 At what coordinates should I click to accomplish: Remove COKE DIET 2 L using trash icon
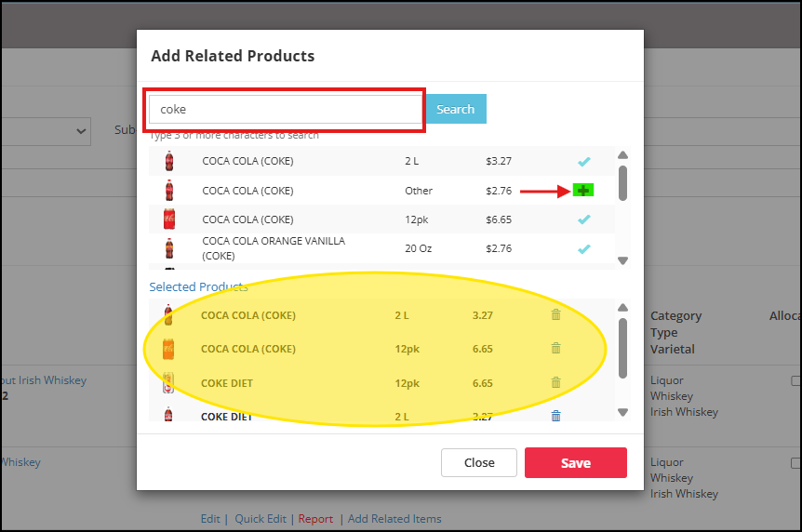(556, 416)
